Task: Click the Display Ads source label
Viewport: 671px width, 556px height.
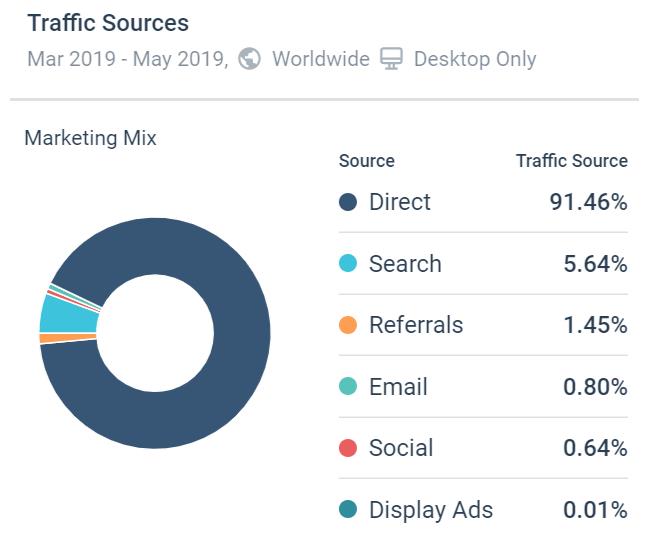Action: [430, 510]
